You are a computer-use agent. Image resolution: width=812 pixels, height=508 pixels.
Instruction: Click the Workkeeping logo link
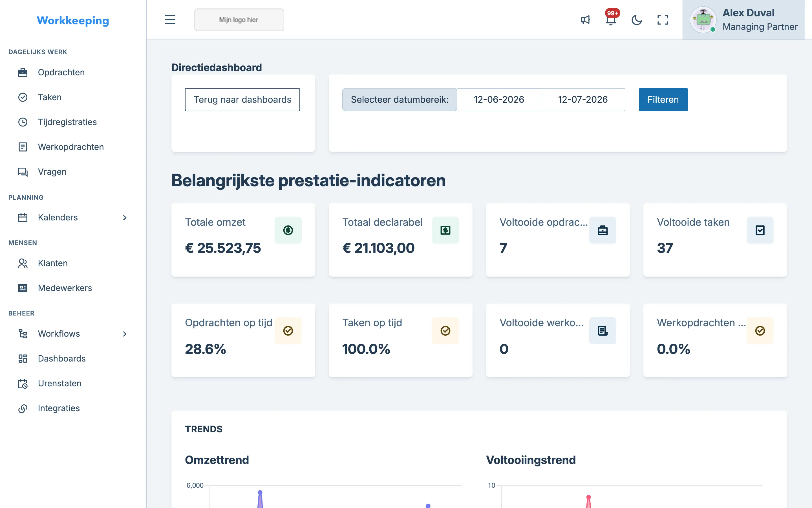pyautogui.click(x=73, y=21)
